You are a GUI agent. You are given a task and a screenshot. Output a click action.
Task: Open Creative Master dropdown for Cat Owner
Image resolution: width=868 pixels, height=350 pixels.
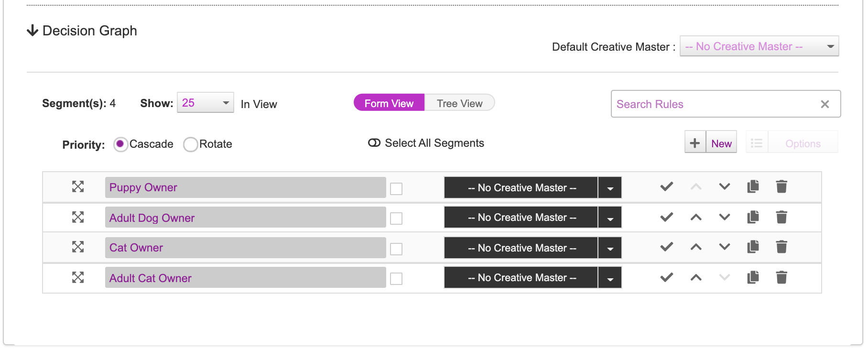(x=610, y=248)
